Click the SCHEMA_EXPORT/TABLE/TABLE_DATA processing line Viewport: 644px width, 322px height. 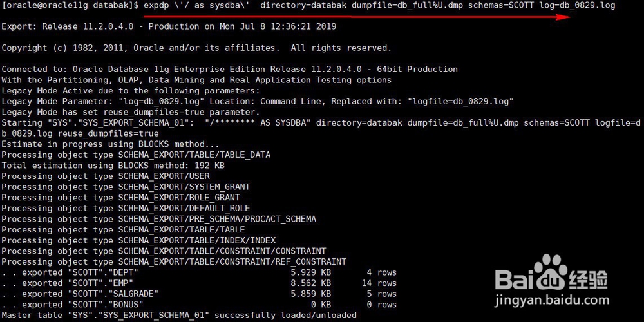(136, 155)
